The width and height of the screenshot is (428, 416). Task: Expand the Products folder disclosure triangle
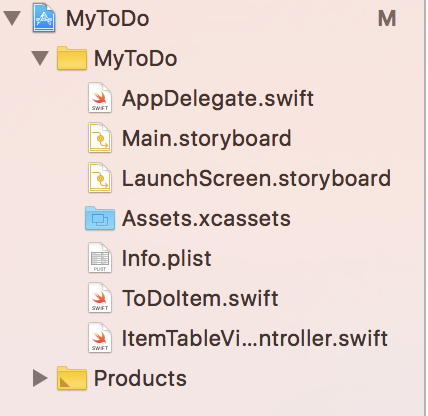[40, 378]
